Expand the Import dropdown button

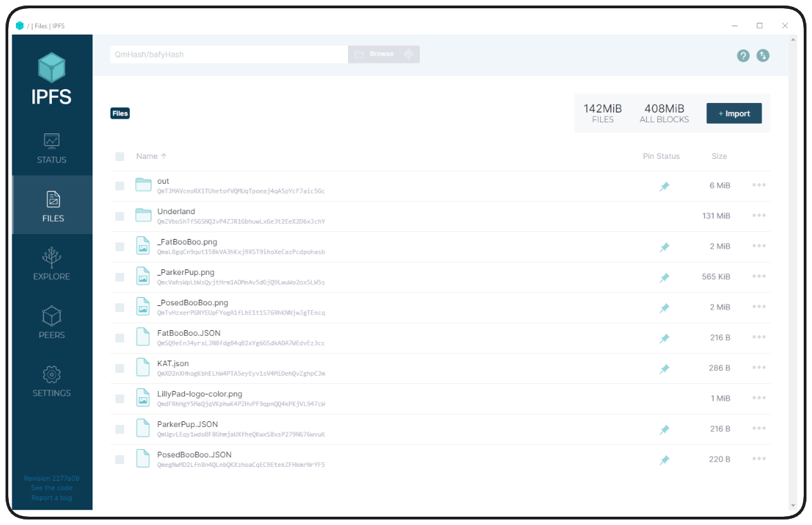coord(733,113)
